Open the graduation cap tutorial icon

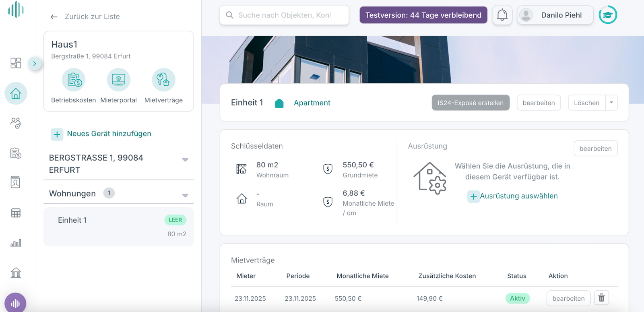pos(608,15)
